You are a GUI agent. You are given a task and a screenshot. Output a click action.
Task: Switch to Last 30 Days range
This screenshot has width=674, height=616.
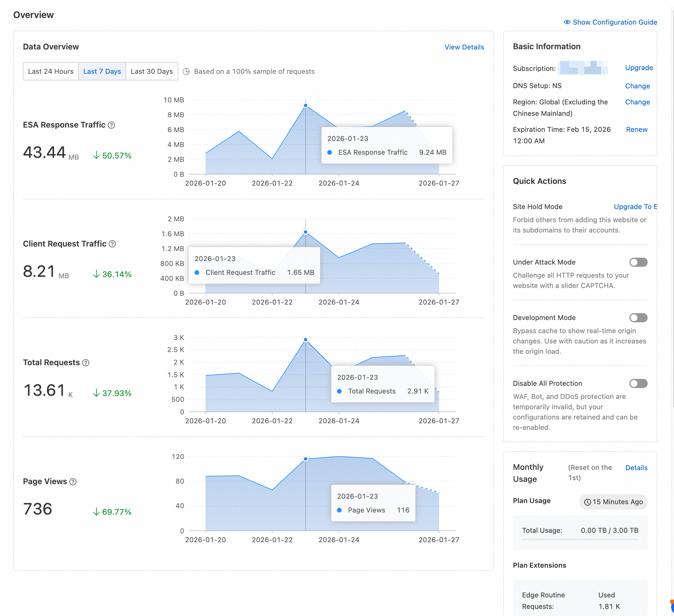pyautogui.click(x=151, y=71)
